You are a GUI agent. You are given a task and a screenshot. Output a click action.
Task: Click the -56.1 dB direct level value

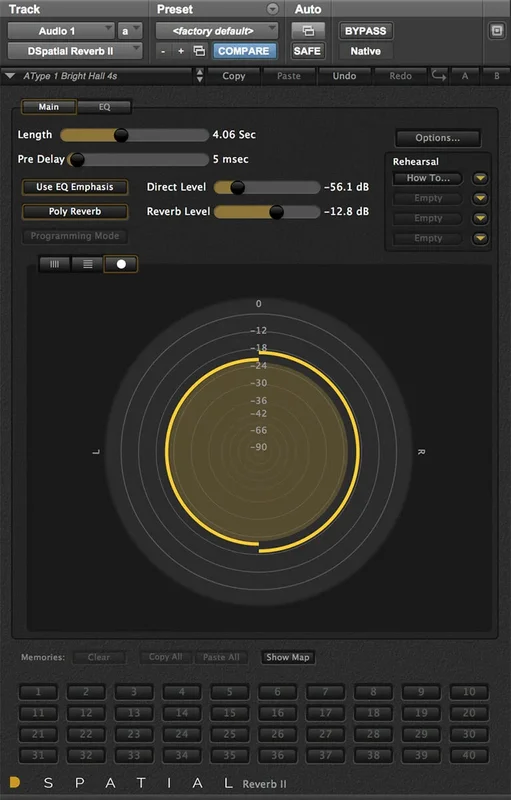[x=346, y=187]
